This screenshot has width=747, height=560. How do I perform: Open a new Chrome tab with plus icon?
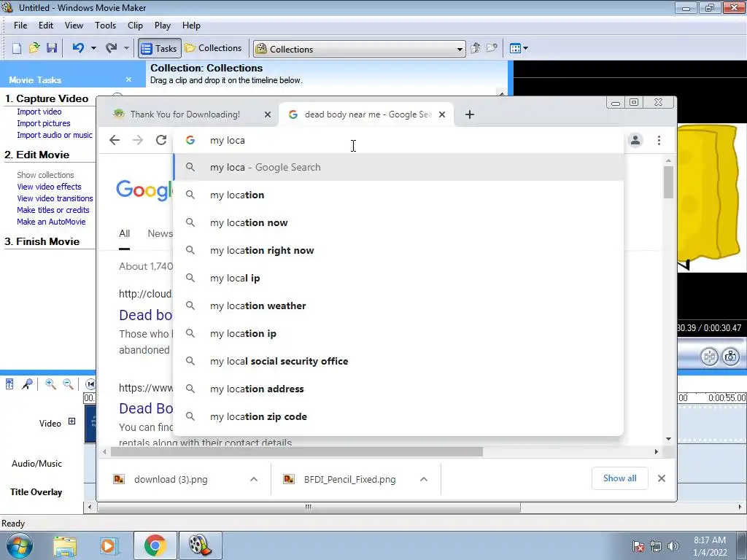470,114
